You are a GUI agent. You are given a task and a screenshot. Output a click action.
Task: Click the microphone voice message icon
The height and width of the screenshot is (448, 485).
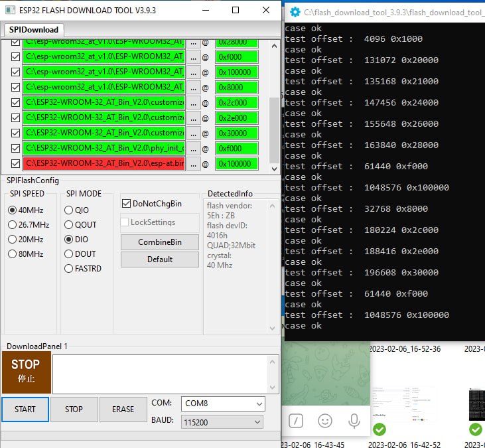point(354,421)
